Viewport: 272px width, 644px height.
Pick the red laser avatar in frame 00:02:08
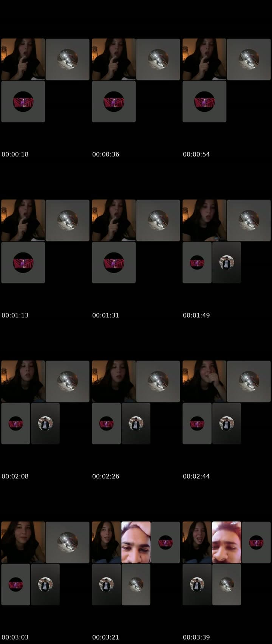[x=15, y=424]
